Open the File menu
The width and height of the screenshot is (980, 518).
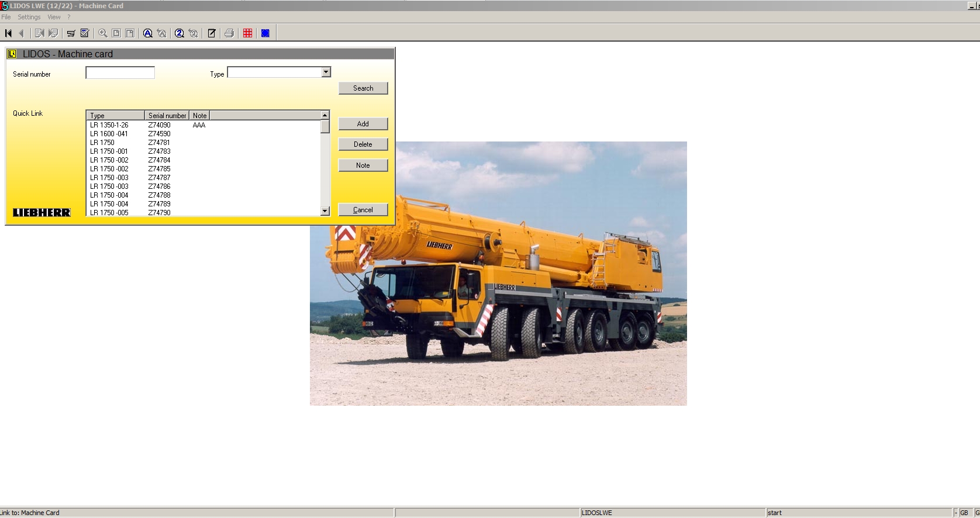6,17
